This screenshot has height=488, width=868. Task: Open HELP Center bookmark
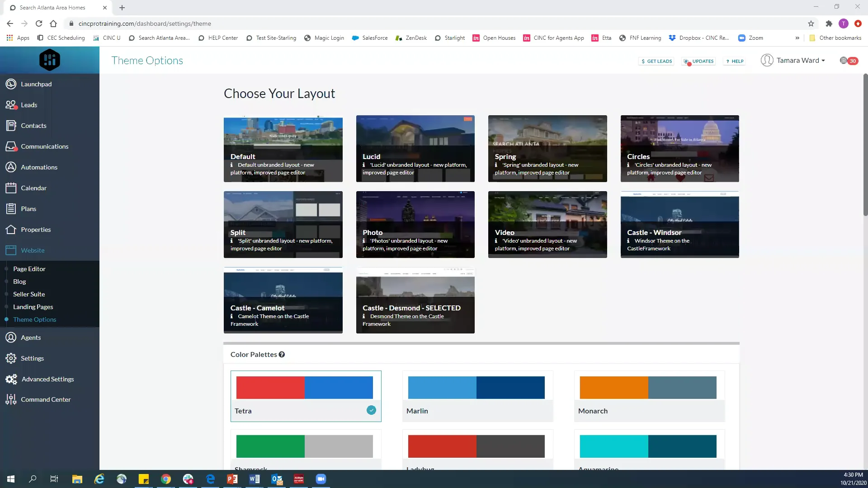(218, 38)
